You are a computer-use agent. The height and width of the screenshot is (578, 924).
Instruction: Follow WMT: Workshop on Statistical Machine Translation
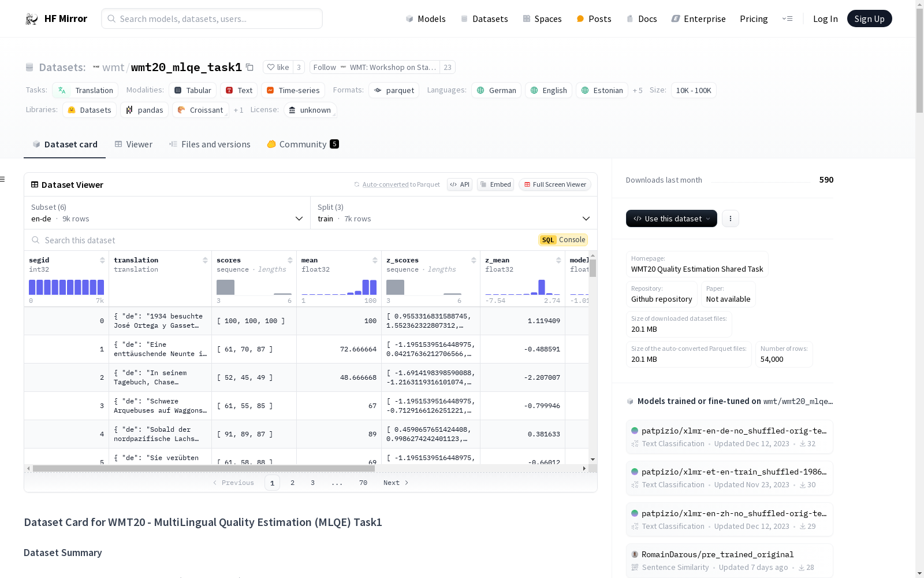(375, 67)
